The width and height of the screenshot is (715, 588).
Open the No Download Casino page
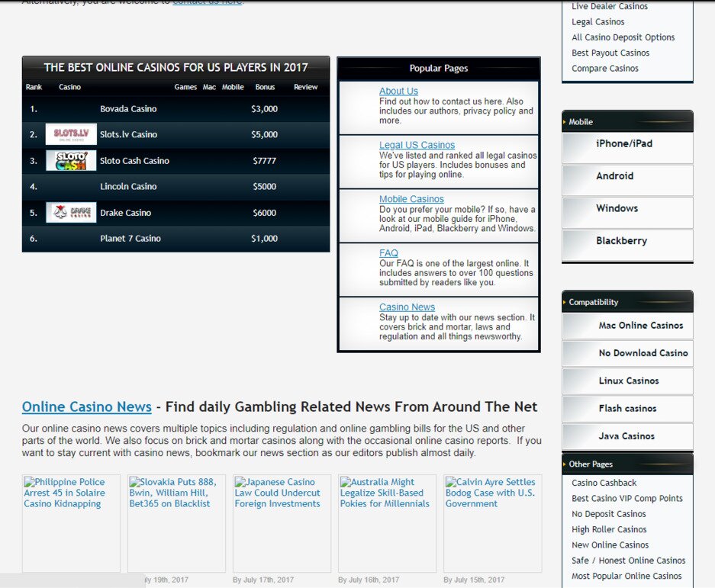coord(627,353)
